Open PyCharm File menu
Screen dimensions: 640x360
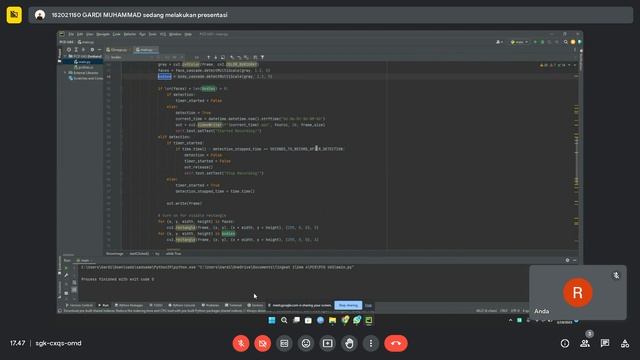[x=71, y=34]
